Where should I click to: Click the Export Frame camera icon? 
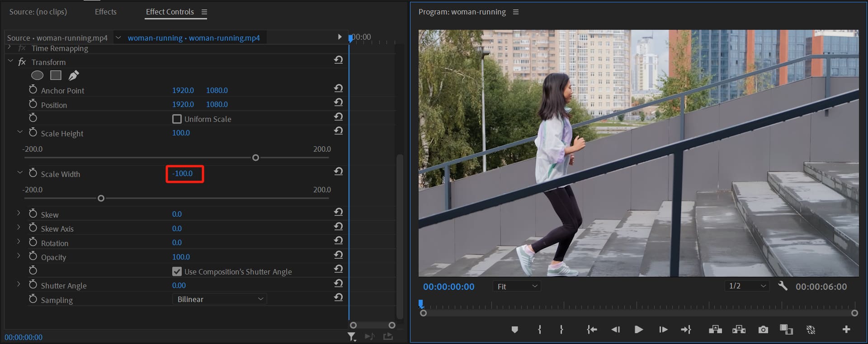pyautogui.click(x=763, y=330)
